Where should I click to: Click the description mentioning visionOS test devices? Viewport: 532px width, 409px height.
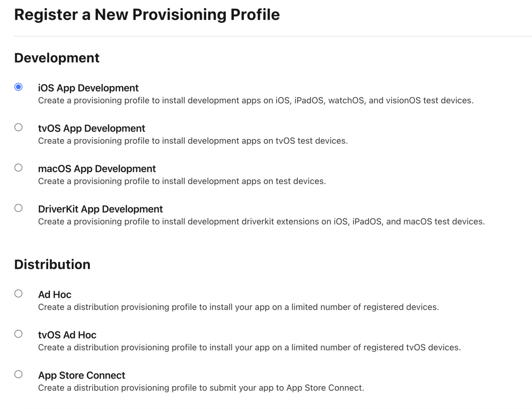[x=256, y=101]
